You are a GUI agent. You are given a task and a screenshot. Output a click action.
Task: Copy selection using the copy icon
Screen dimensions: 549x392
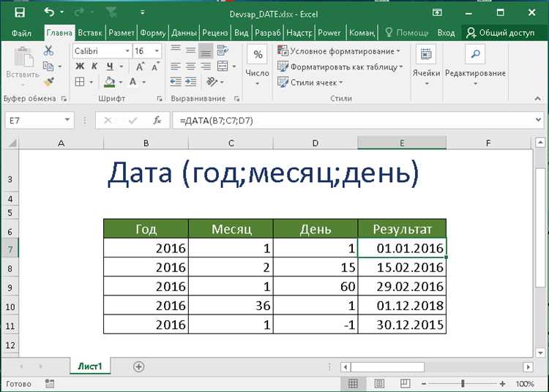click(x=48, y=66)
